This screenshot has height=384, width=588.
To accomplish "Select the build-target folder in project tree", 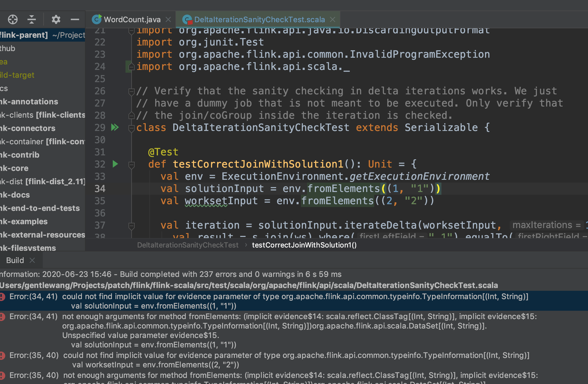I will [x=42, y=75].
